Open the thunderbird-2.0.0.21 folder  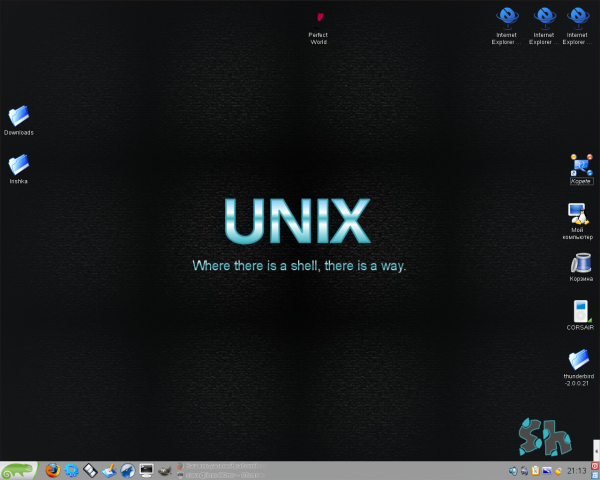click(580, 360)
